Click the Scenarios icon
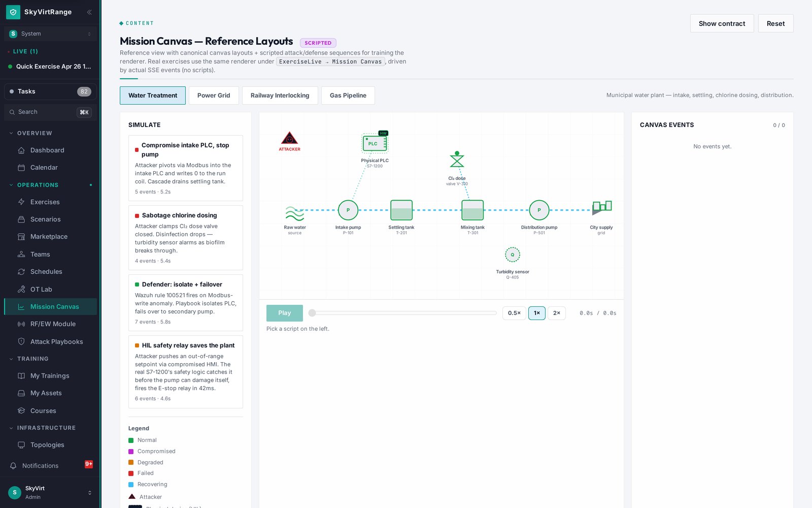The image size is (812, 508). (21, 219)
